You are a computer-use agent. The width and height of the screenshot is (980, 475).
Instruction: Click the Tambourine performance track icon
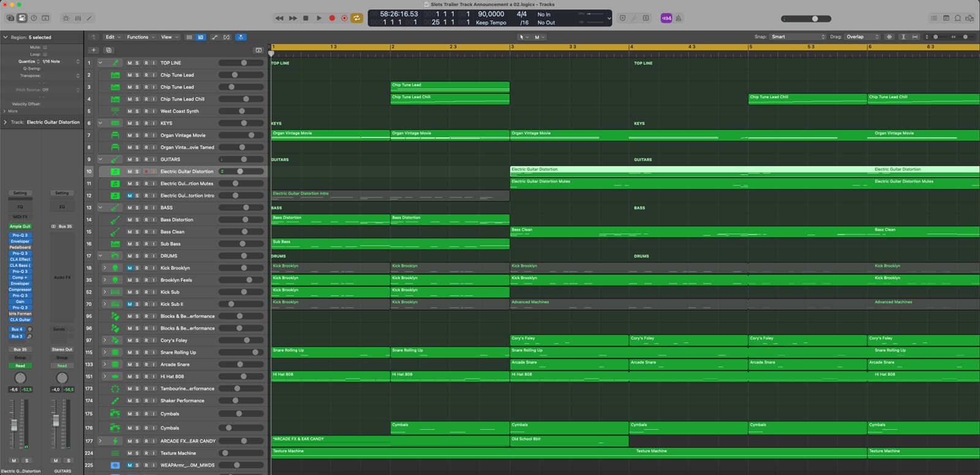tap(115, 389)
